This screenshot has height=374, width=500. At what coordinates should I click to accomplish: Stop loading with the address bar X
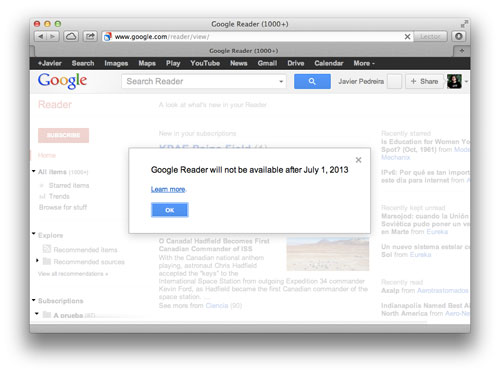(x=407, y=37)
